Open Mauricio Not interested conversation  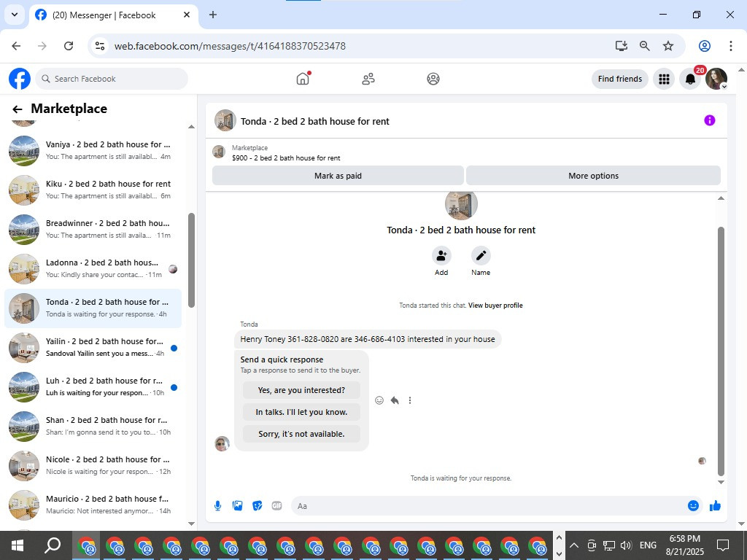[x=93, y=505]
